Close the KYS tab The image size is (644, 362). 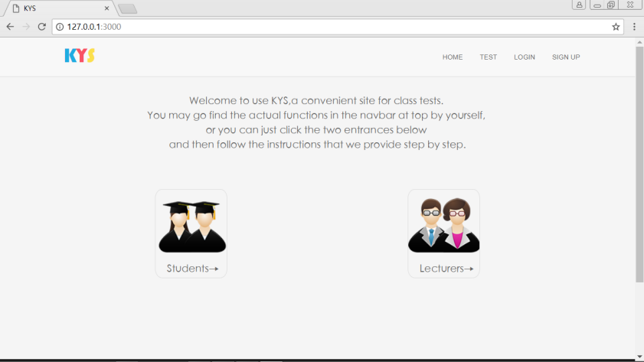(x=106, y=8)
